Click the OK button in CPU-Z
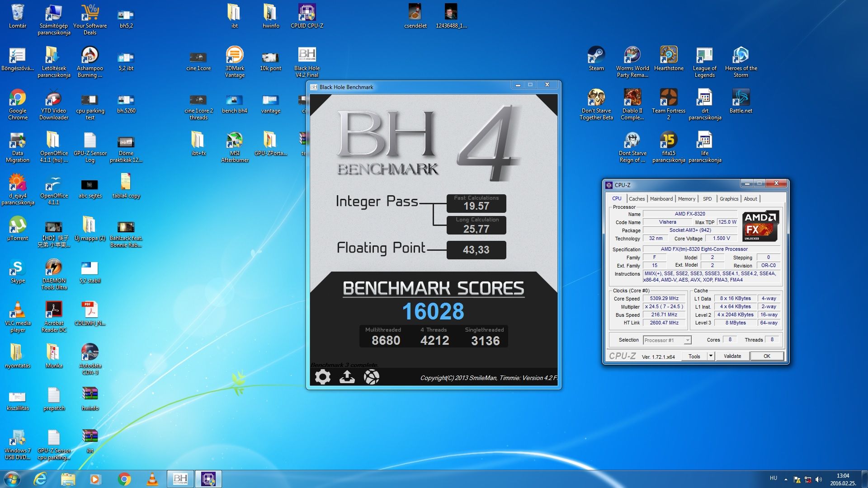The height and width of the screenshot is (488, 868). (x=767, y=356)
